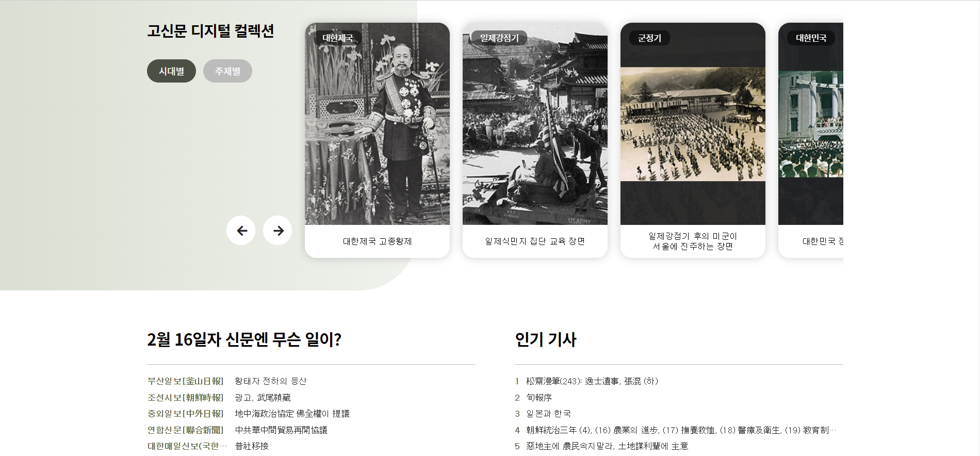980x456 pixels.
Task: Open popular article 5, 惡地主에 農民속지말라
Action: (607, 446)
